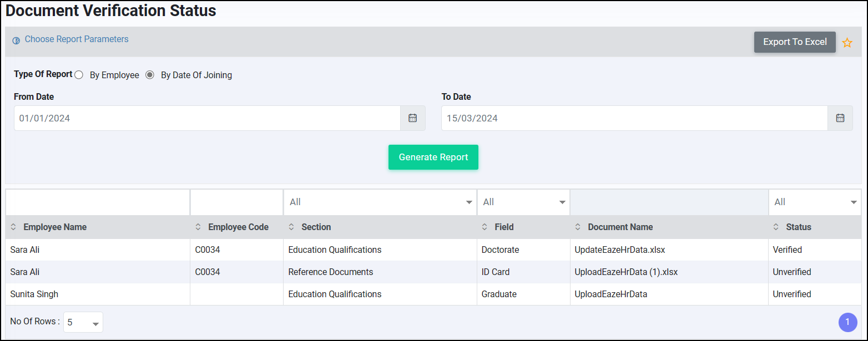Expand the Section filter dropdown

click(x=380, y=202)
